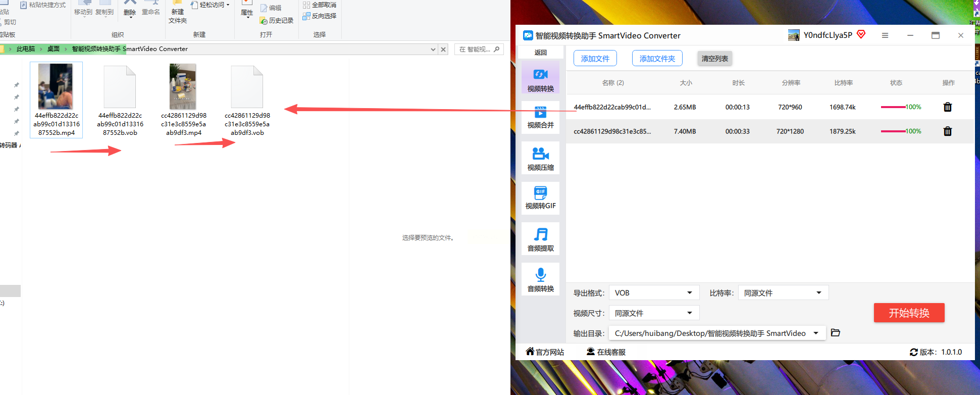Screen dimensions: 980x395
Task: Select the cc42861129d98c31e3c85... list row name
Action: (x=612, y=131)
